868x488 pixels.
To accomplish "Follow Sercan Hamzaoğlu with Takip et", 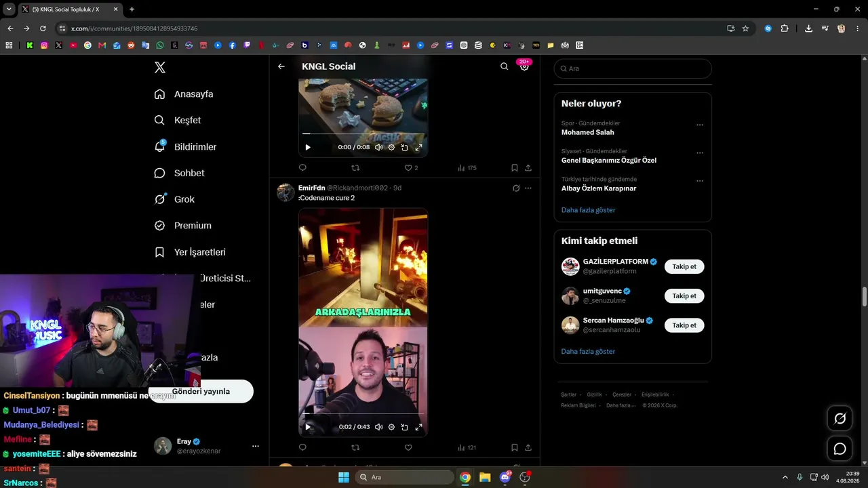I will coord(684,325).
